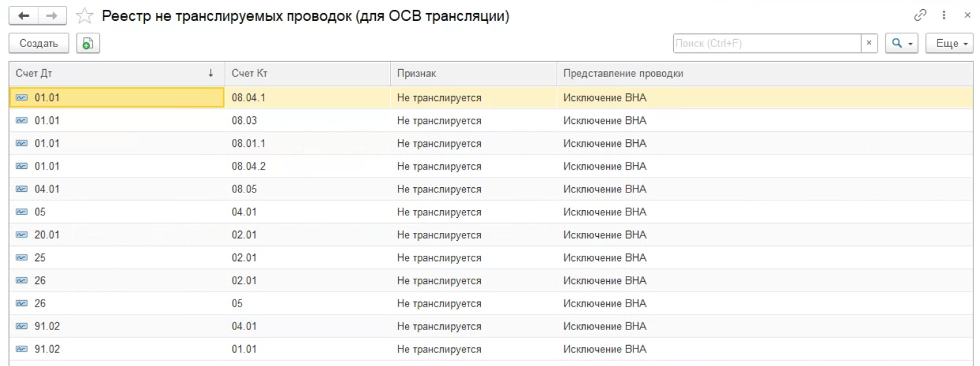Click into the Поиск search field
Screen dimensions: 980x366
coord(767,44)
